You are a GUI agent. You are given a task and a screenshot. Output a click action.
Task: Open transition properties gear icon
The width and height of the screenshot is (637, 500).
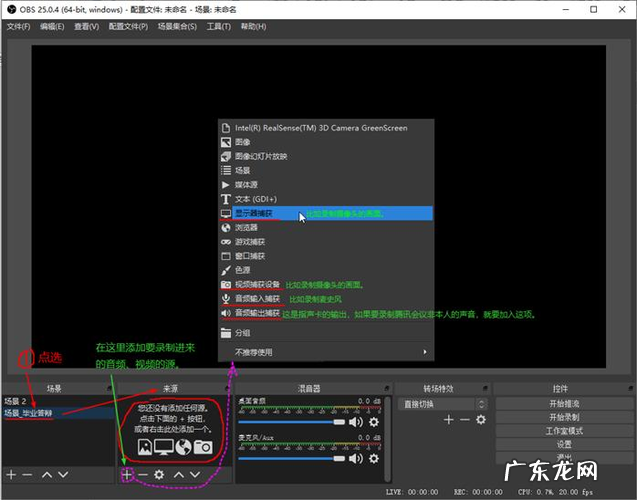tap(481, 420)
